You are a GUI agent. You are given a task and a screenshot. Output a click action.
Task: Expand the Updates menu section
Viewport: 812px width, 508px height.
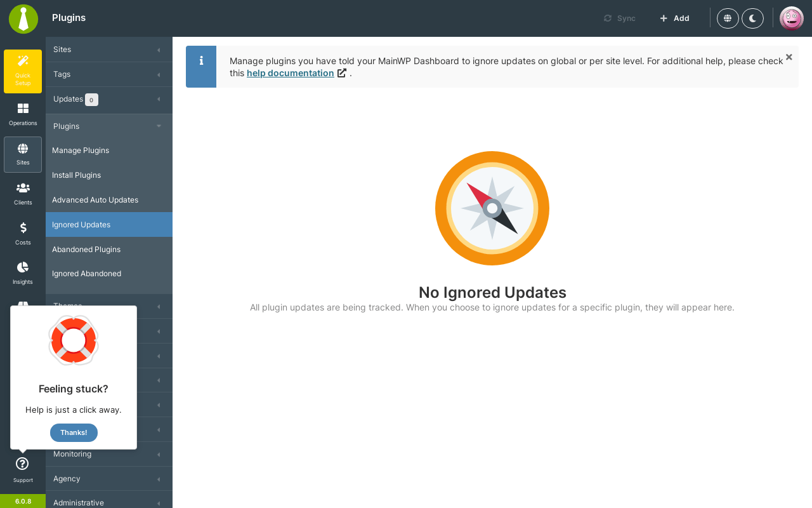[109, 100]
